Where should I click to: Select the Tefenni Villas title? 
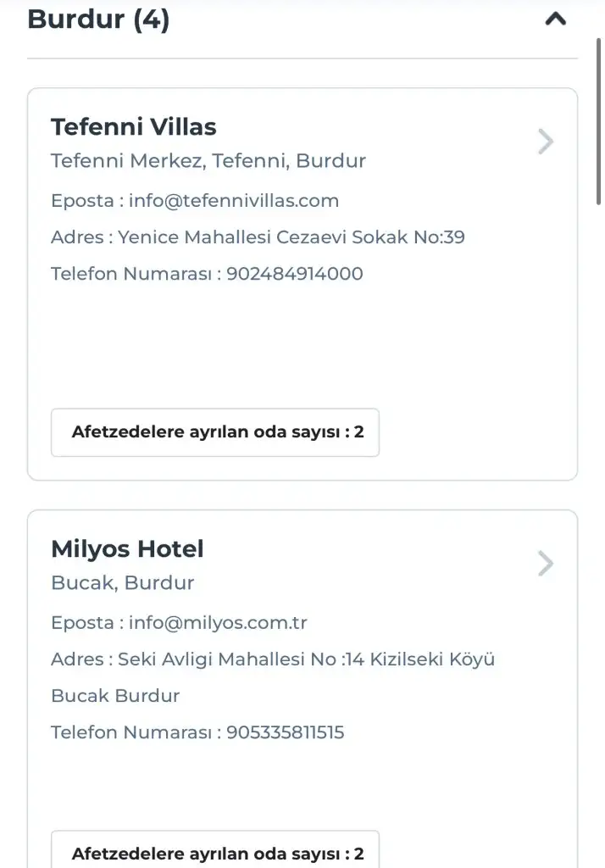[x=134, y=127]
